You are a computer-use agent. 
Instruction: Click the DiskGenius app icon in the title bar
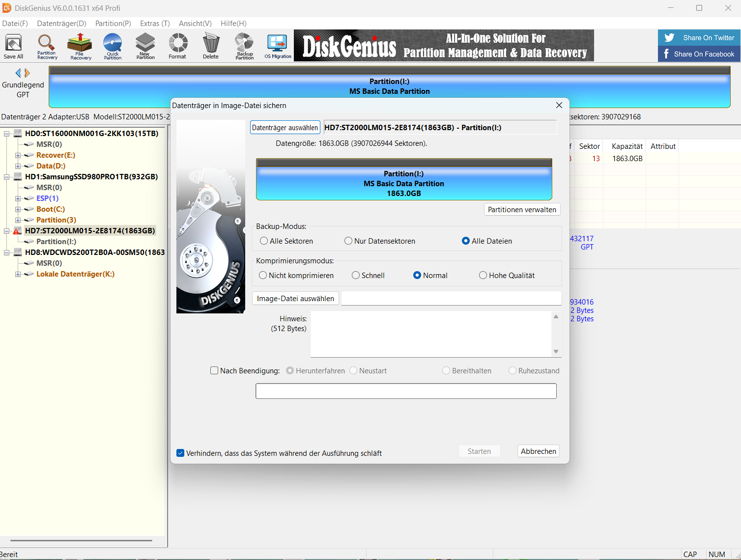pos(6,8)
